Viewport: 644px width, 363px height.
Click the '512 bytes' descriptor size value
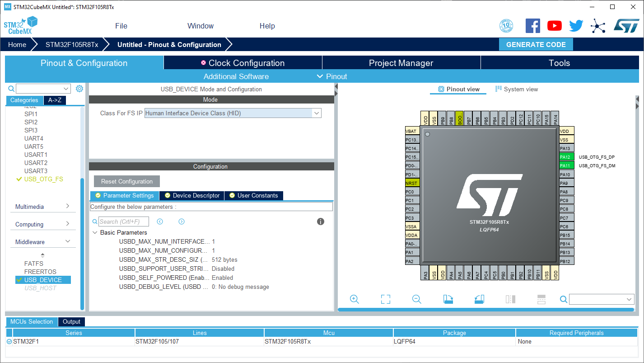pyautogui.click(x=224, y=259)
